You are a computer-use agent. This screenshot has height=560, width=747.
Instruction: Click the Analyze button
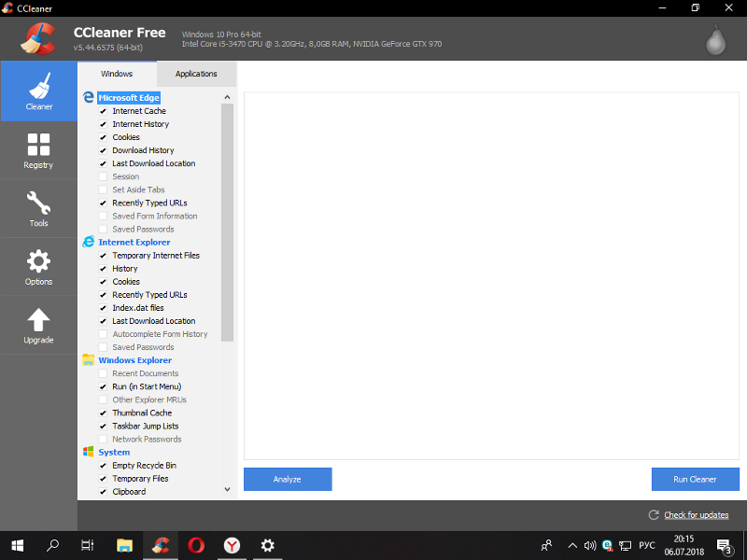click(x=288, y=479)
